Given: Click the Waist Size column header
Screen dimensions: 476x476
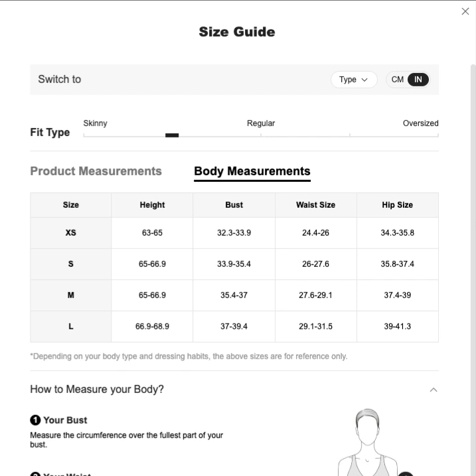Looking at the screenshot, I should pos(315,205).
